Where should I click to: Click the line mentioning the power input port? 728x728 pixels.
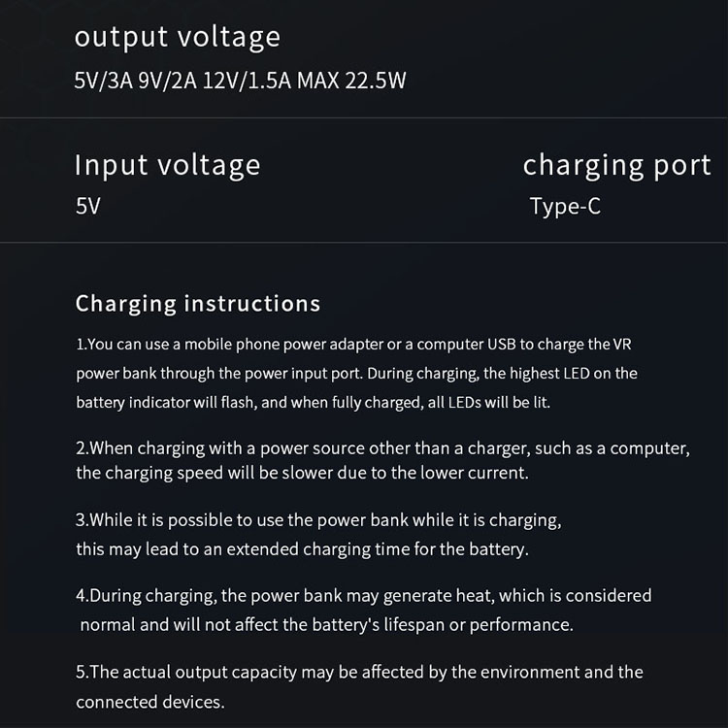pos(356,373)
